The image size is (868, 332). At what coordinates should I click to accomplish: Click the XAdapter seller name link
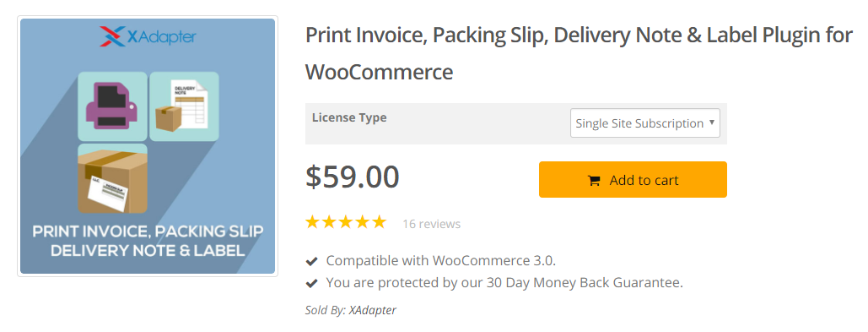click(373, 310)
